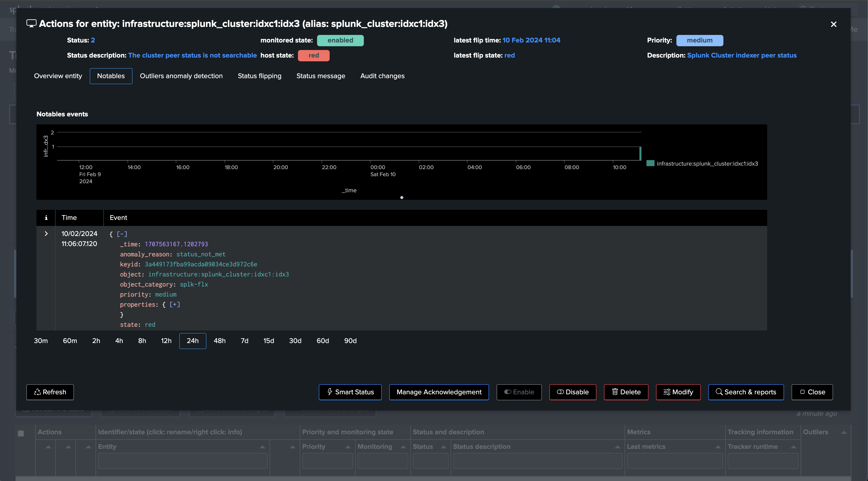Pick the 8h time range

point(142,341)
